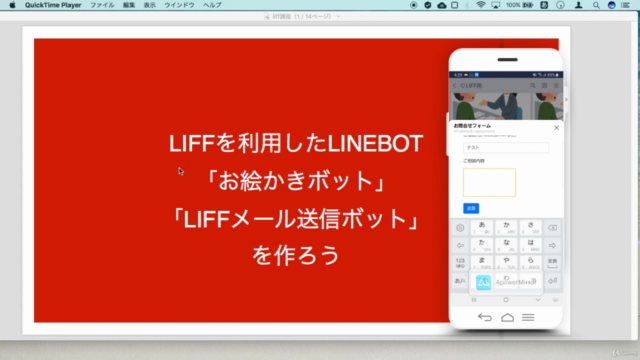The image size is (640, 360).
Task: Tap the on-screen home circle icon
Action: pyautogui.click(x=506, y=300)
